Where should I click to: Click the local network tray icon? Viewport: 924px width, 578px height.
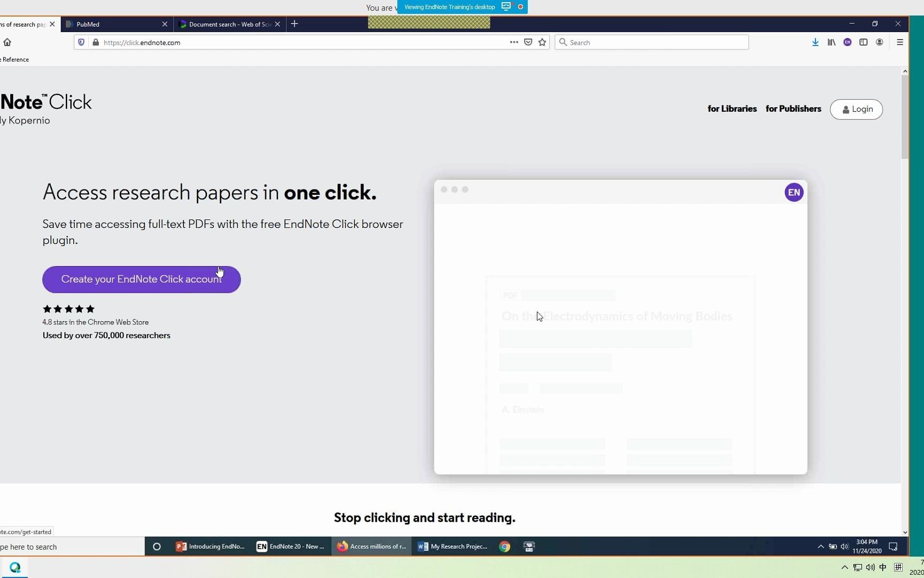[x=857, y=567]
